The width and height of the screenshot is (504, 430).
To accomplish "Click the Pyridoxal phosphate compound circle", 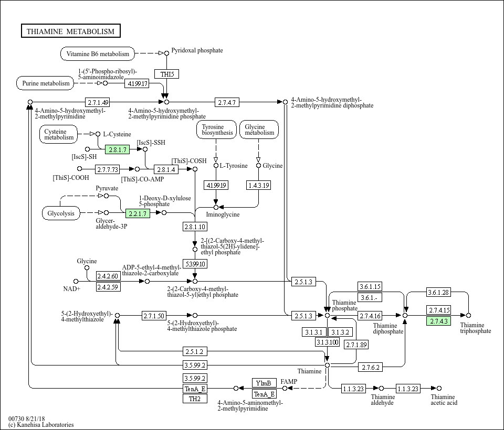I will pyautogui.click(x=166, y=53).
